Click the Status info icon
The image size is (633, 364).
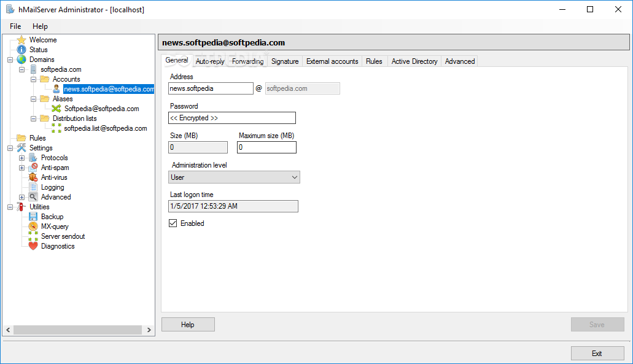pyautogui.click(x=21, y=50)
